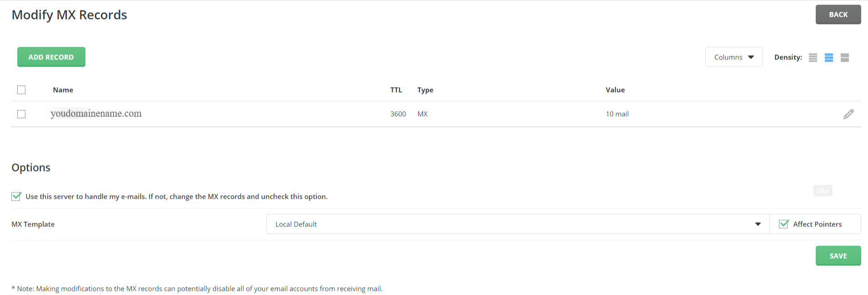Toggle select-all checkbox in table header

tap(21, 90)
